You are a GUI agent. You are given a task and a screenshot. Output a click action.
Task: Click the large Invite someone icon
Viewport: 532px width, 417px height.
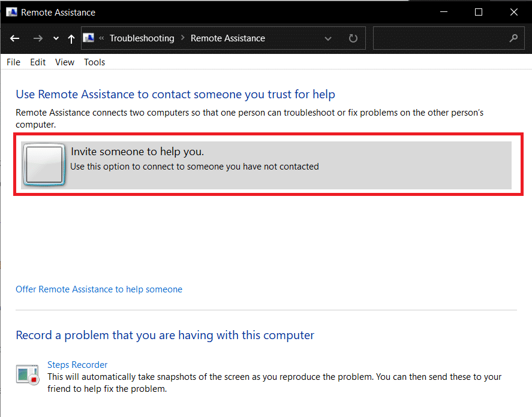tap(43, 165)
